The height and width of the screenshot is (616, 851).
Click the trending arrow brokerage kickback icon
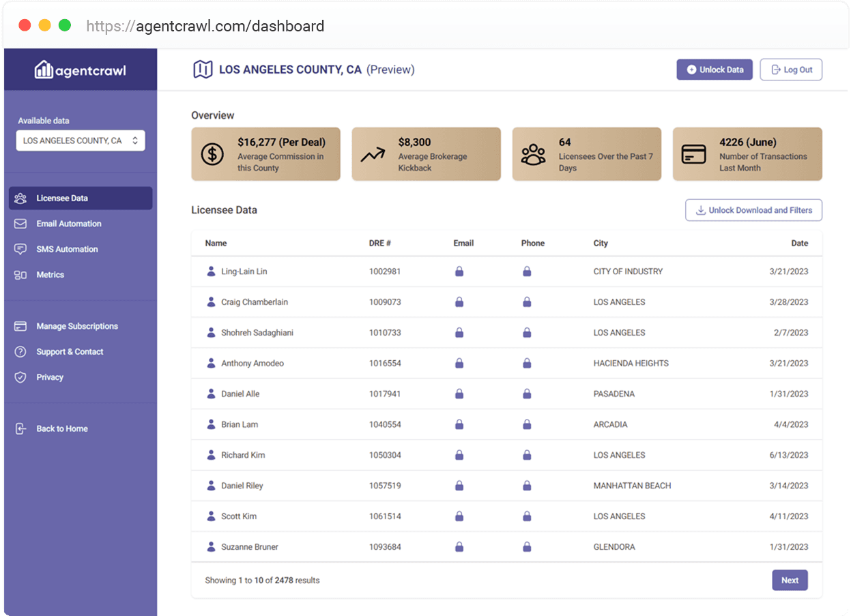click(x=373, y=154)
